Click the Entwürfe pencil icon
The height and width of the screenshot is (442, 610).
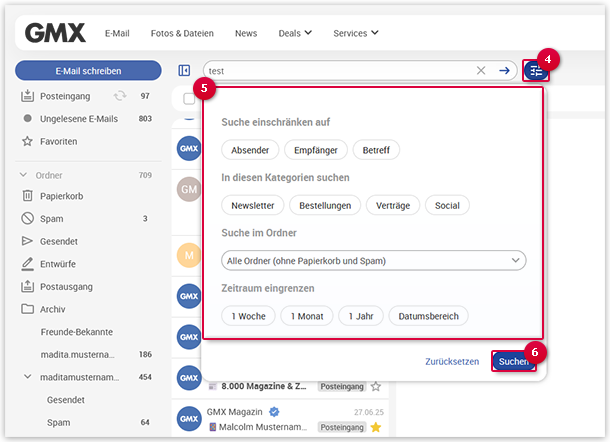pyautogui.click(x=27, y=264)
